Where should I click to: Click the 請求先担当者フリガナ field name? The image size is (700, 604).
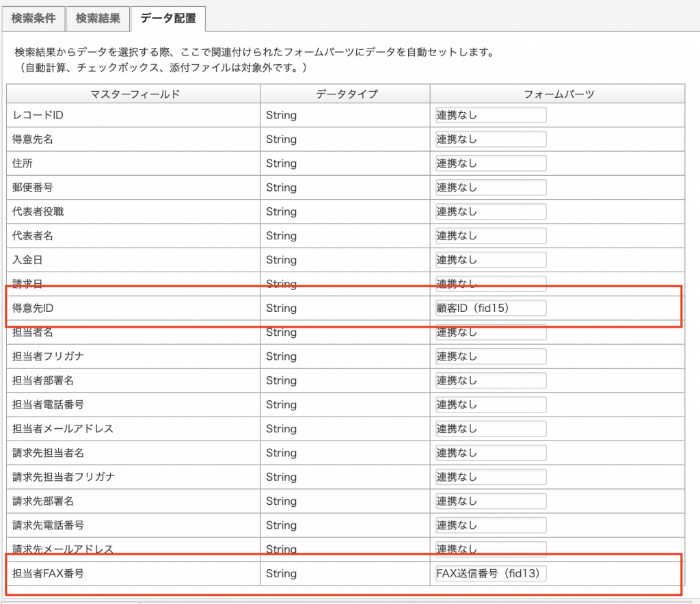coord(64,477)
